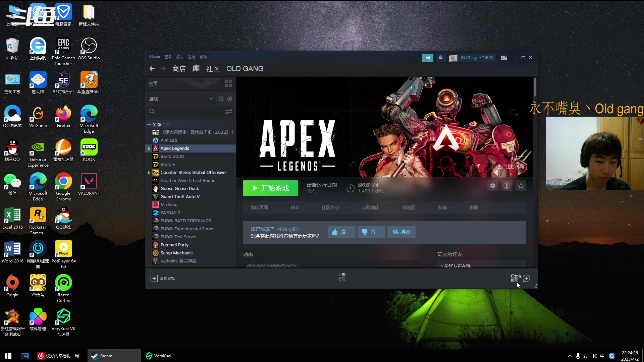Go forward with Steam forward arrow
This screenshot has height=362, width=644.
tap(163, 69)
